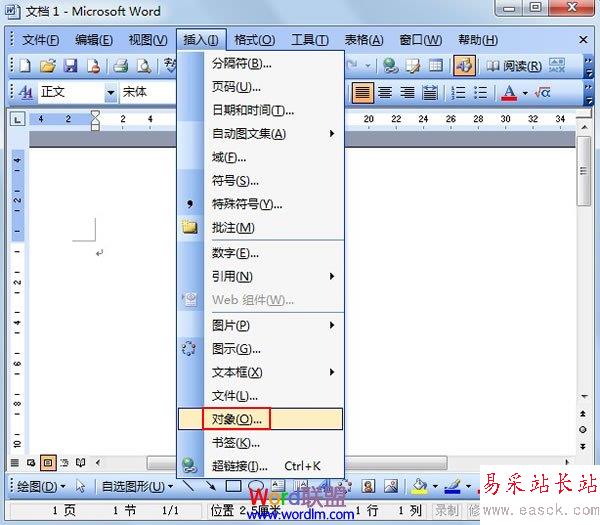Screen dimensions: 600x525
Task: Toggle distributed alignment
Action: (430, 93)
